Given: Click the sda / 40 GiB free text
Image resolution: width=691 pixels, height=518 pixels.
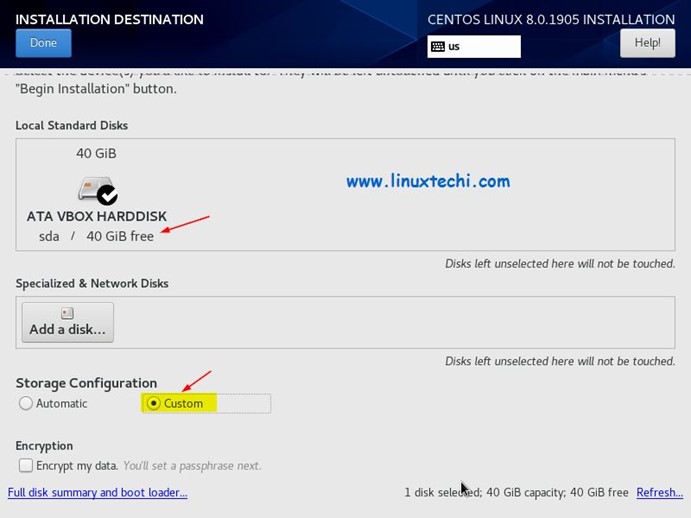Looking at the screenshot, I should 96,236.
